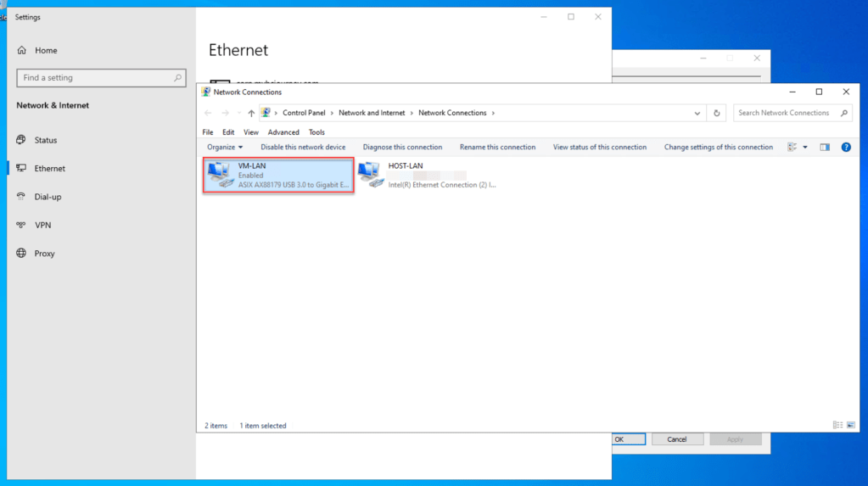Expand the change your view dropdown arrow

point(805,148)
